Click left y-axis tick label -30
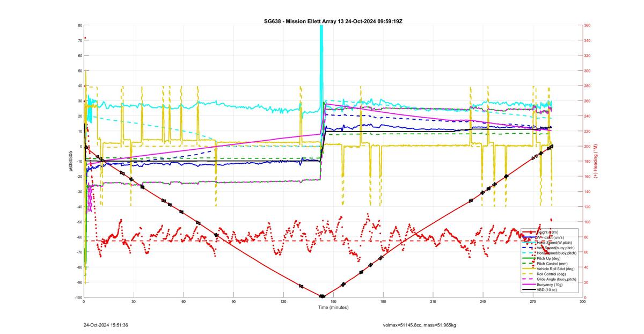The height and width of the screenshot is (334, 644). pyautogui.click(x=79, y=192)
